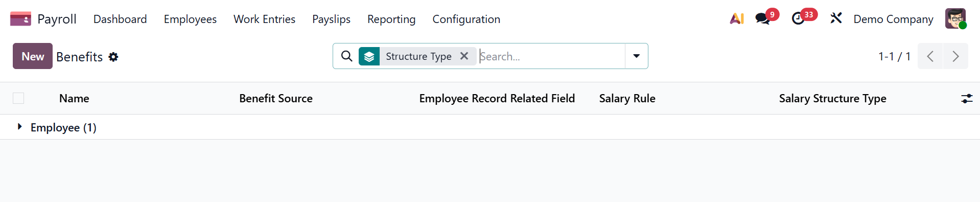980x202 pixels.
Task: Sort by Employee Record Related Field column
Action: 497,98
